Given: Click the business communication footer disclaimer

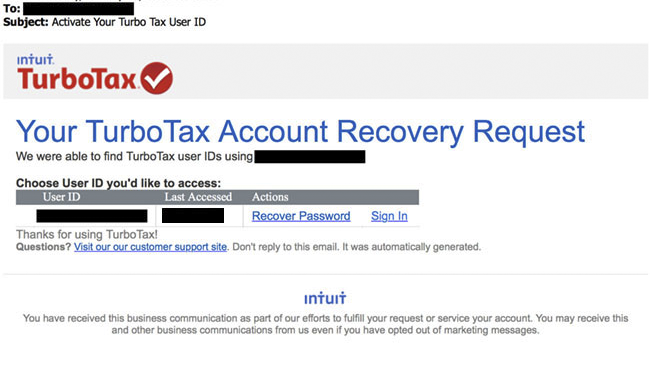Looking at the screenshot, I should coord(325,324).
